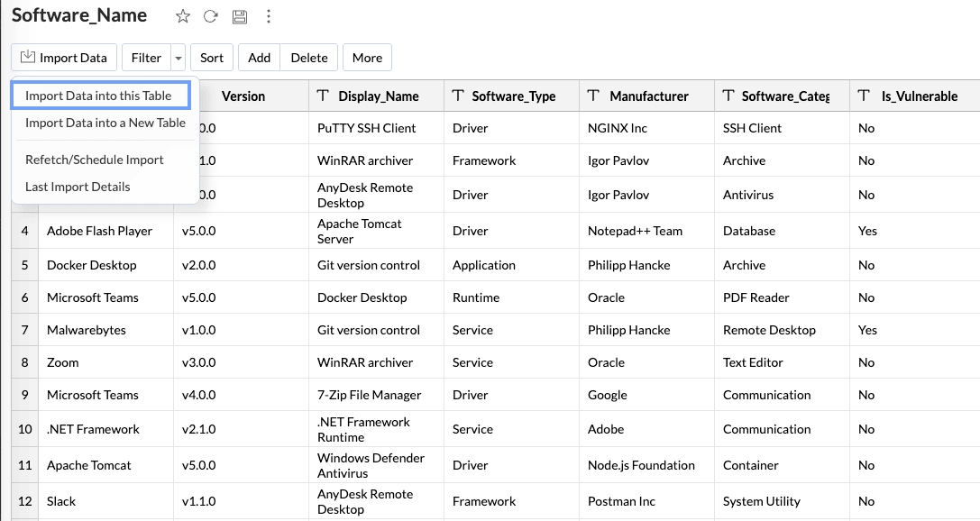This screenshot has height=521, width=980.
Task: Click the text type icon on Display_Name column
Action: (x=323, y=96)
